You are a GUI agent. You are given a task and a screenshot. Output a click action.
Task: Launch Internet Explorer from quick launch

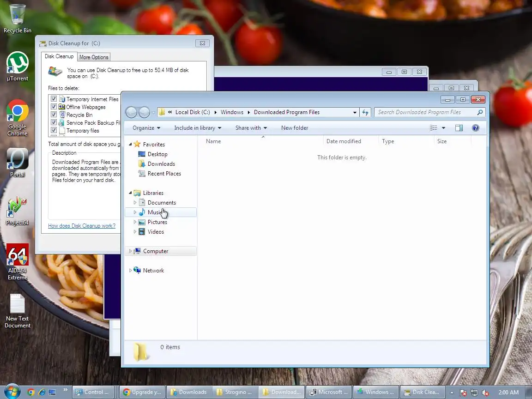click(42, 392)
